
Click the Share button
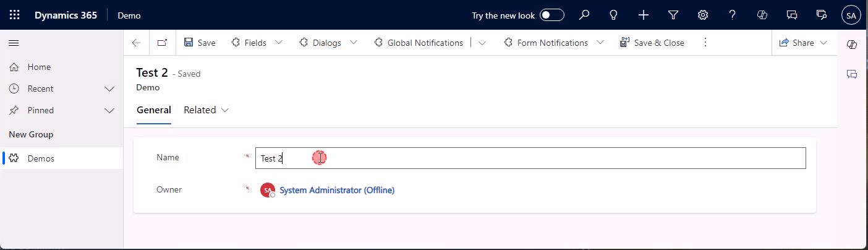pos(796,43)
